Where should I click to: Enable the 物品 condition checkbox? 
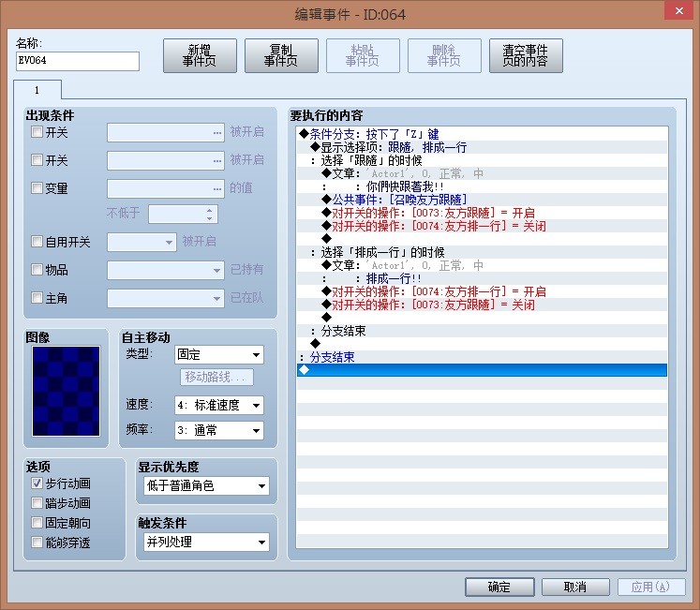coord(37,269)
